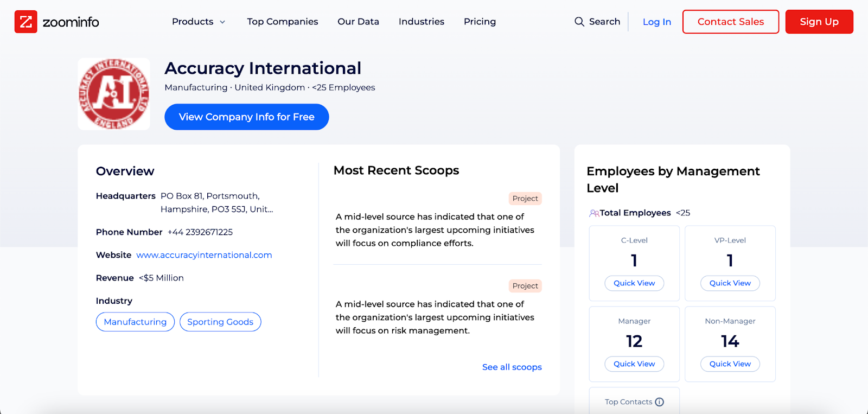
Task: Click the Log In link
Action: (657, 22)
